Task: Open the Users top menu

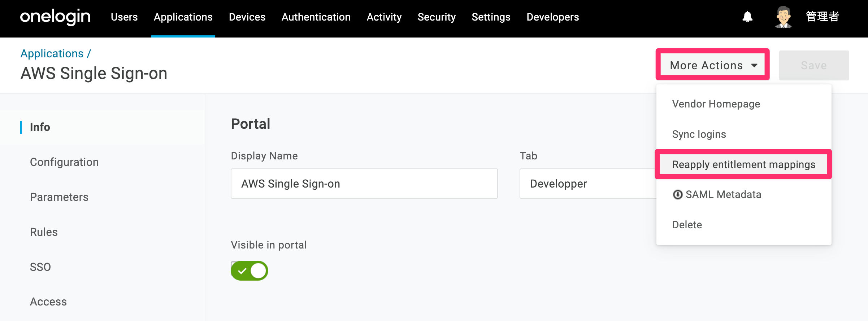Action: coord(124,17)
